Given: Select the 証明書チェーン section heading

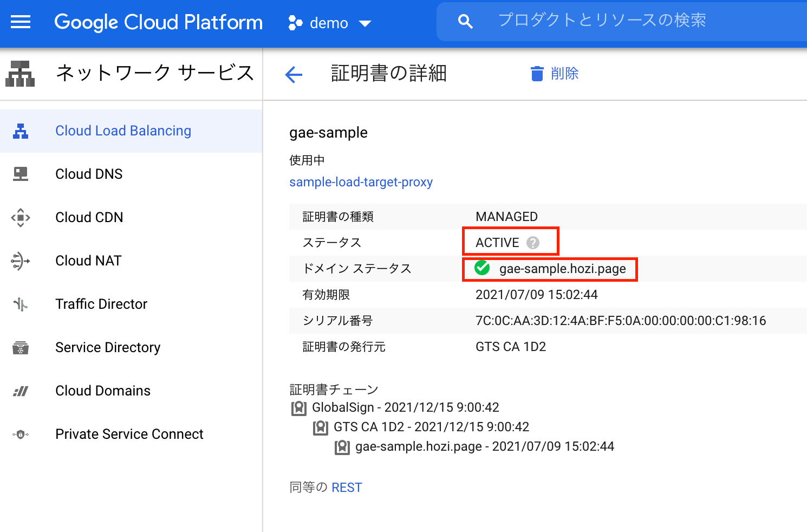Looking at the screenshot, I should [334, 390].
